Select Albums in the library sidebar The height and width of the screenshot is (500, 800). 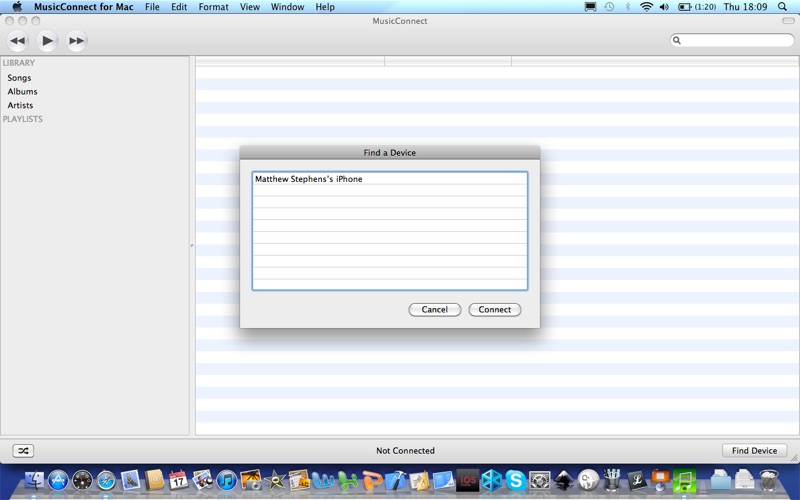22,91
